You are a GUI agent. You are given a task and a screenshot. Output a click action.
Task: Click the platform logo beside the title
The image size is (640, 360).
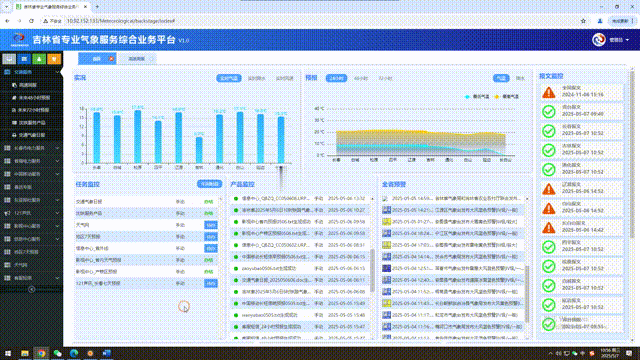point(19,40)
